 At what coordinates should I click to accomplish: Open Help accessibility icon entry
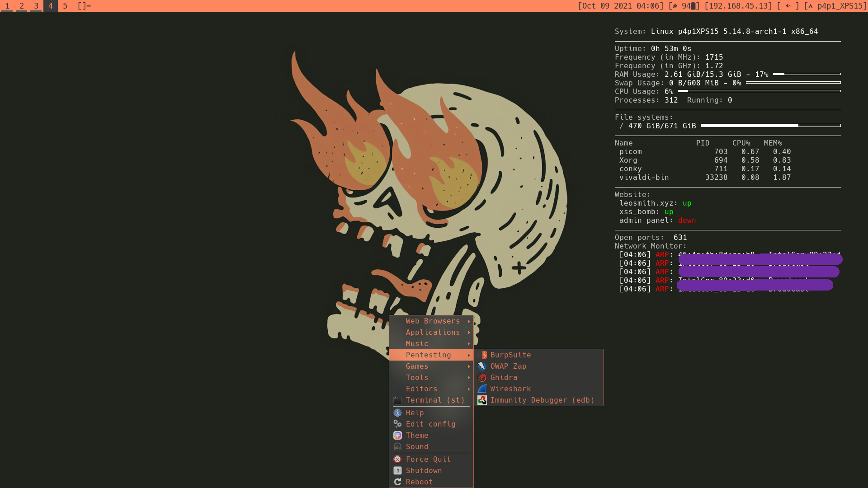(397, 413)
